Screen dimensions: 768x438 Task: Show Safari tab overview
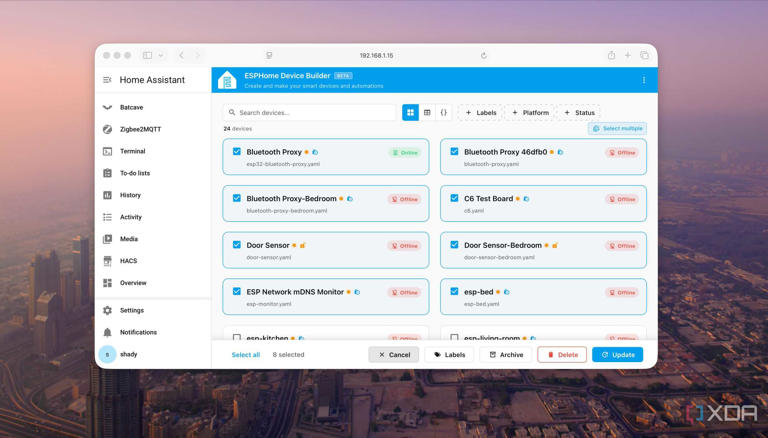pyautogui.click(x=645, y=55)
